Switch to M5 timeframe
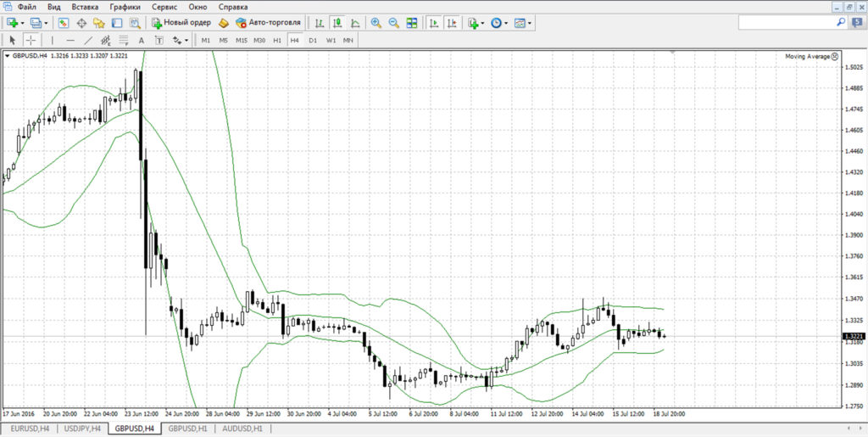868x437 pixels. click(223, 41)
